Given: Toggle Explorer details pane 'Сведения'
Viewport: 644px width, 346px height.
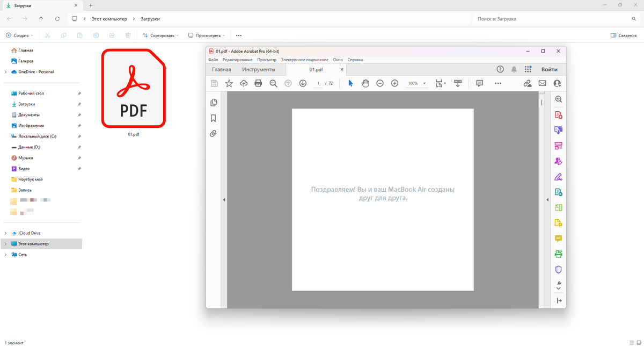Looking at the screenshot, I should (624, 35).
